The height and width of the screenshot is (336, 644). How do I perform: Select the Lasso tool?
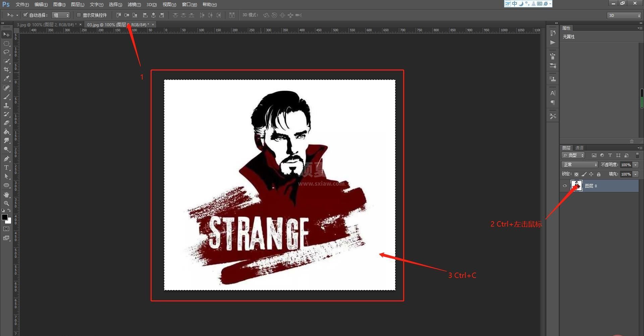click(x=6, y=52)
